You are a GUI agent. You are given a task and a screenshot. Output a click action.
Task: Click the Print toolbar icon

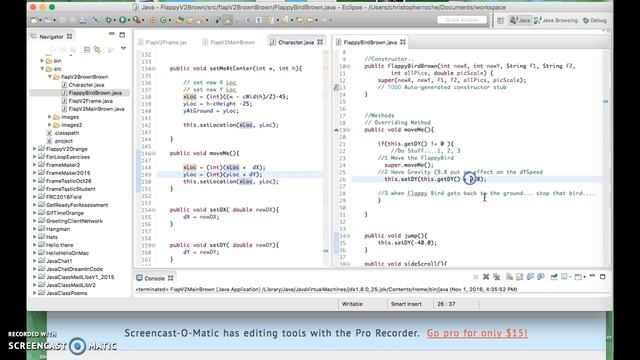tap(83, 20)
